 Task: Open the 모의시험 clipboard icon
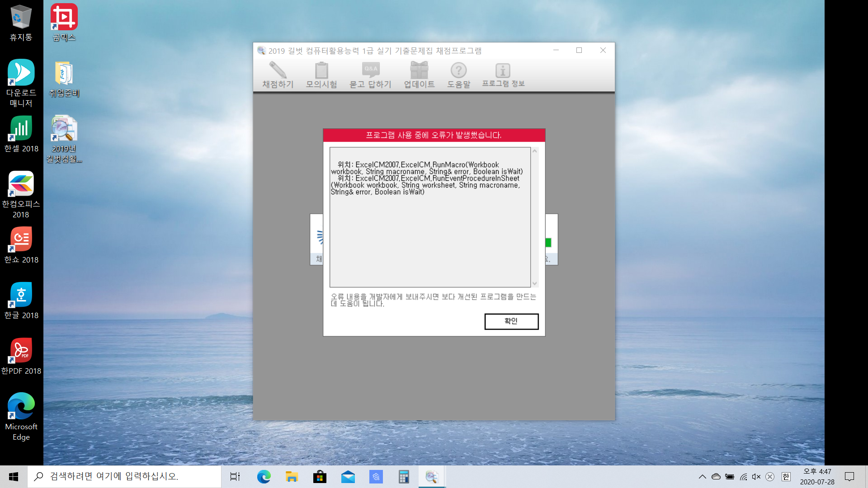click(321, 75)
